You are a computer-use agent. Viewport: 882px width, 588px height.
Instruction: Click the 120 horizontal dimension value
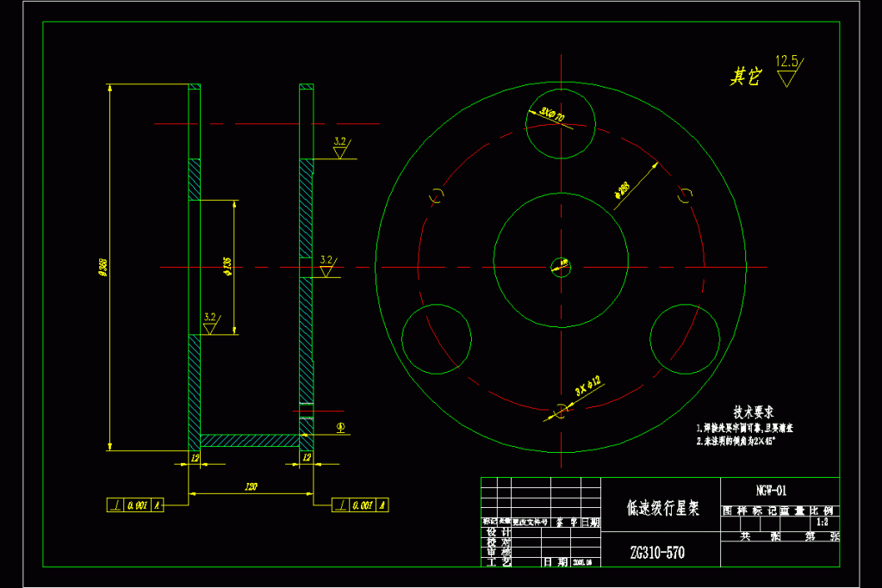pos(251,487)
